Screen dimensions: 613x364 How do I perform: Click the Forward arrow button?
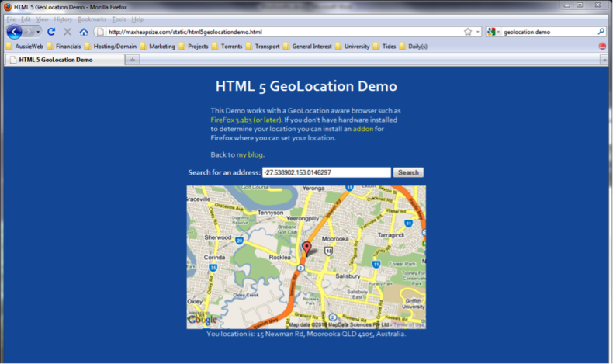tap(29, 32)
